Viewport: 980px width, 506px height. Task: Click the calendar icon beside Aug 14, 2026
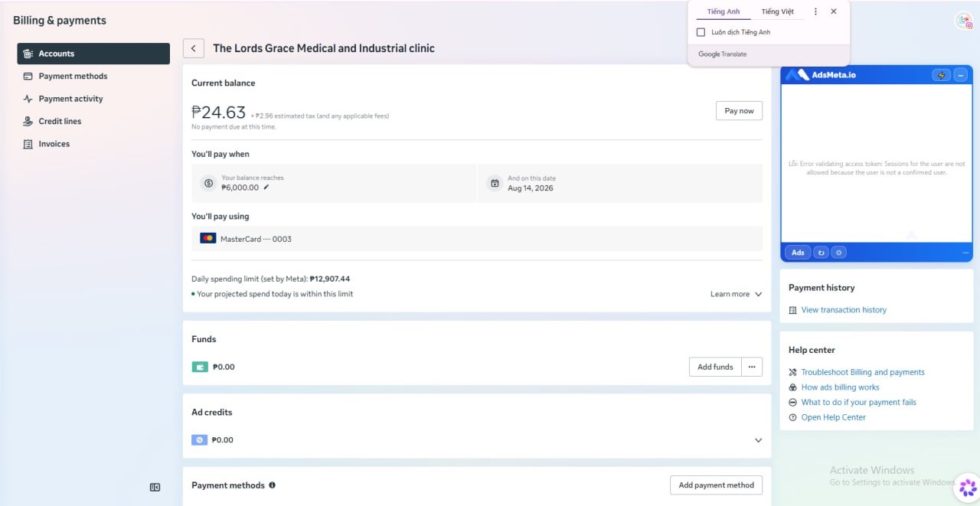(495, 183)
